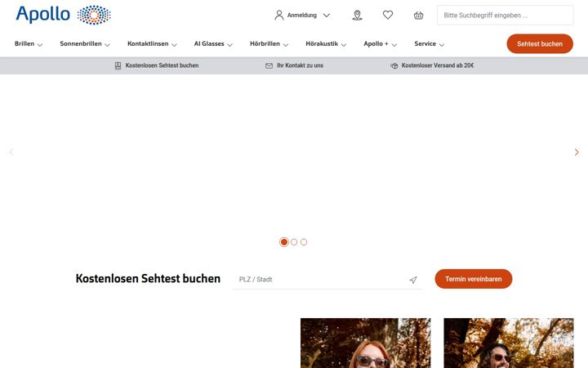Follow the Ihr Kontakt zu uns link
Screen dimensions: 588x368
click(x=300, y=65)
